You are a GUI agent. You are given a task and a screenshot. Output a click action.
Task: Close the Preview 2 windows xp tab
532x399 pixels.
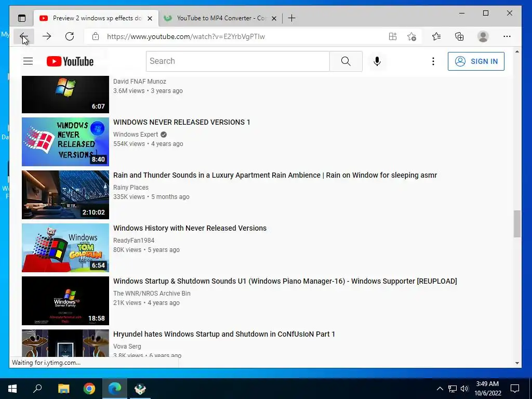click(150, 18)
